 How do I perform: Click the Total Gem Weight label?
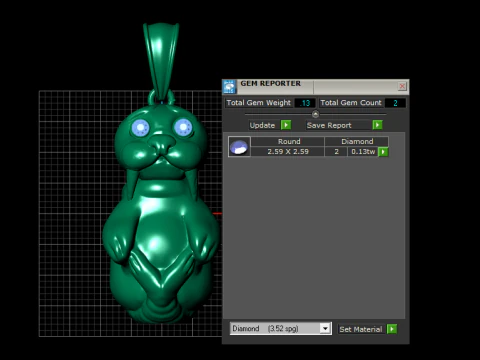pyautogui.click(x=259, y=103)
